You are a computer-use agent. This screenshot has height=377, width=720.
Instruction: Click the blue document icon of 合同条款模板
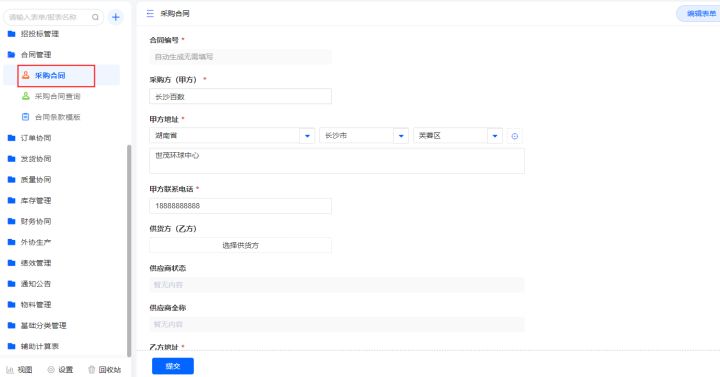pos(26,117)
